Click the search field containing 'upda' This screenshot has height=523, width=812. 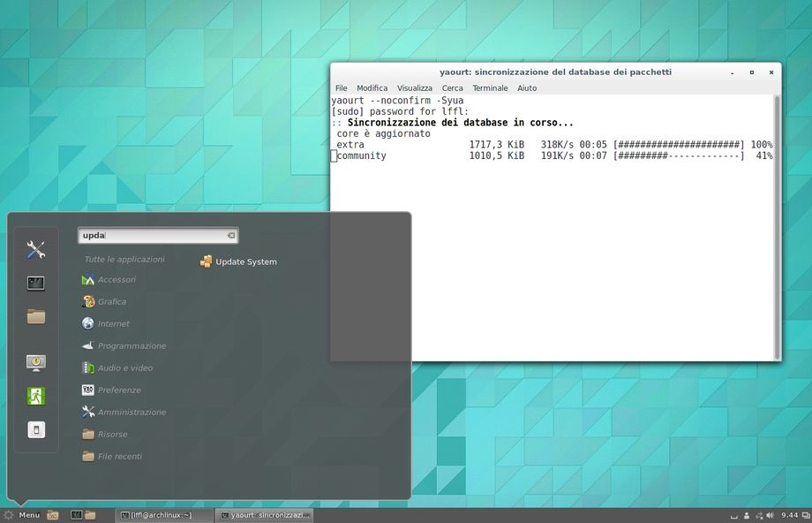click(150, 236)
